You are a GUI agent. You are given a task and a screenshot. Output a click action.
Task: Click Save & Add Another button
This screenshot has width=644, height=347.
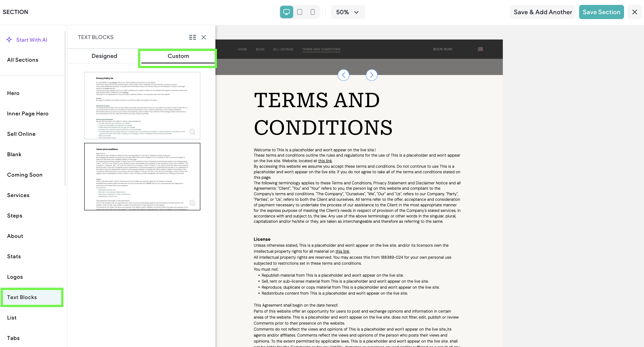(543, 12)
